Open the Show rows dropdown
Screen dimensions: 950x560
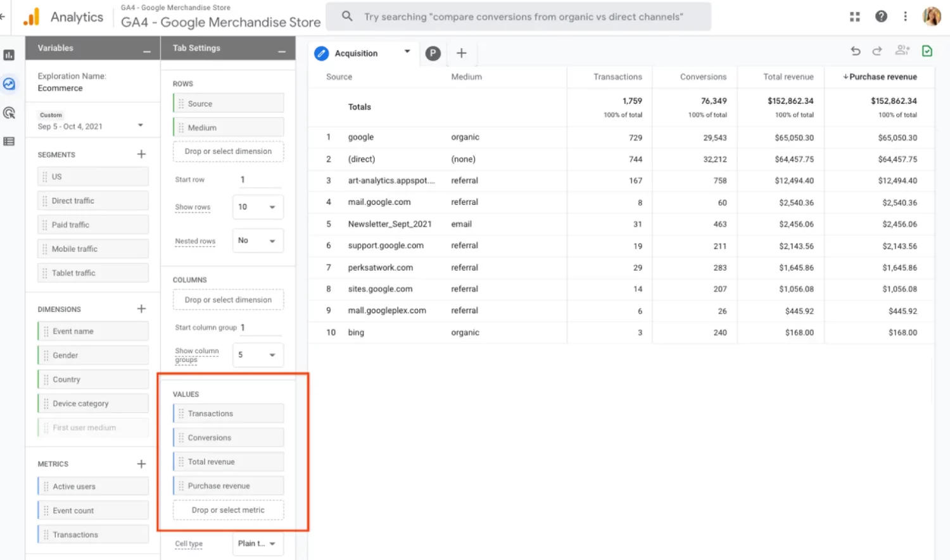coord(258,207)
